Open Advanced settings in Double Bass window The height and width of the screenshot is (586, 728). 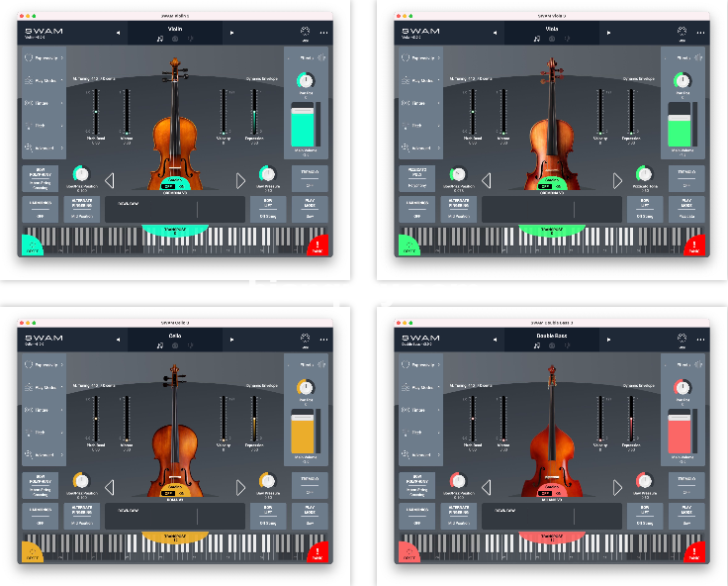point(420,454)
